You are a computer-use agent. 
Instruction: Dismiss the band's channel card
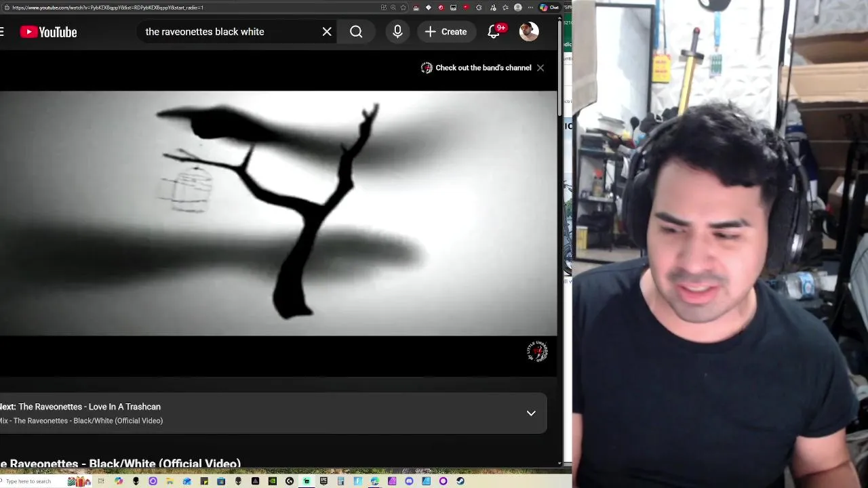click(540, 68)
